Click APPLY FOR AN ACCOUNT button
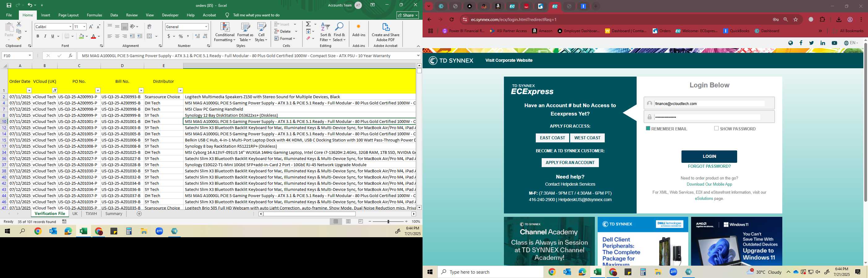868x278 pixels. click(570, 162)
